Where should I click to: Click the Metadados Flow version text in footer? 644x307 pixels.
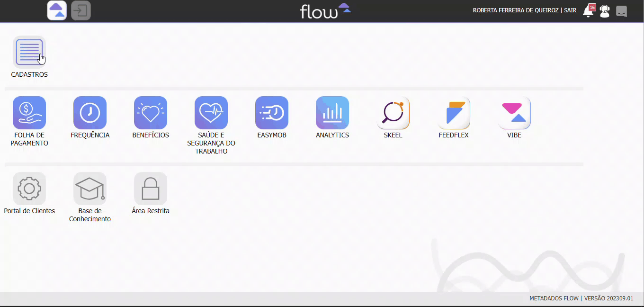(581, 298)
